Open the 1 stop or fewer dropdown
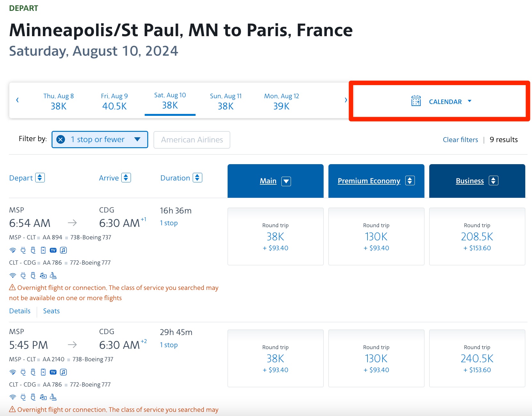 (x=137, y=140)
